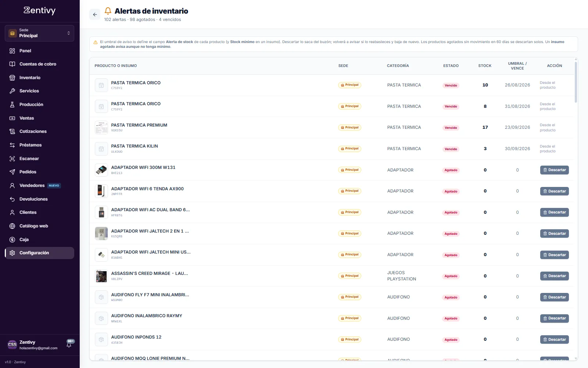Viewport: 588px width, 368px height.
Task: Discard ADAPTADOR WIFI 6 TENDA AX900 alert
Action: [x=554, y=191]
